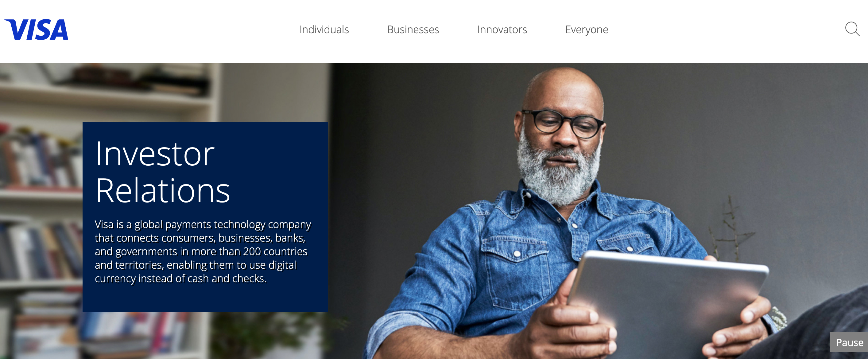Pause the hero banner carousel
Image resolution: width=868 pixels, height=359 pixels.
point(849,342)
